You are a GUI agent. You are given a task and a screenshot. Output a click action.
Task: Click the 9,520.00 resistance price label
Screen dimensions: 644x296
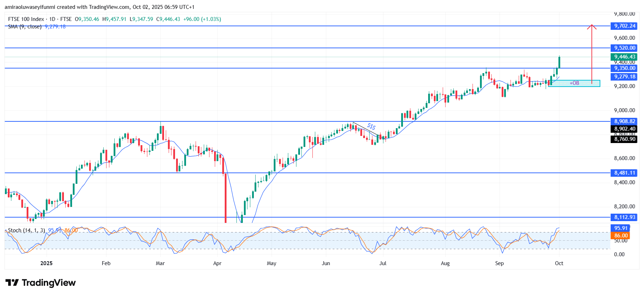[624, 48]
